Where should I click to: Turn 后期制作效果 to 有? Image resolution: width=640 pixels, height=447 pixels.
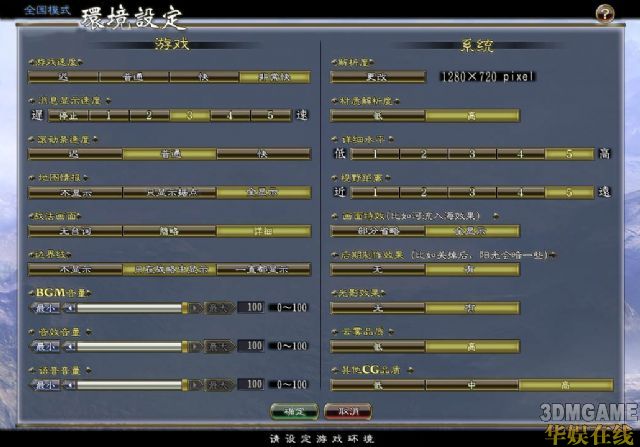(472, 269)
